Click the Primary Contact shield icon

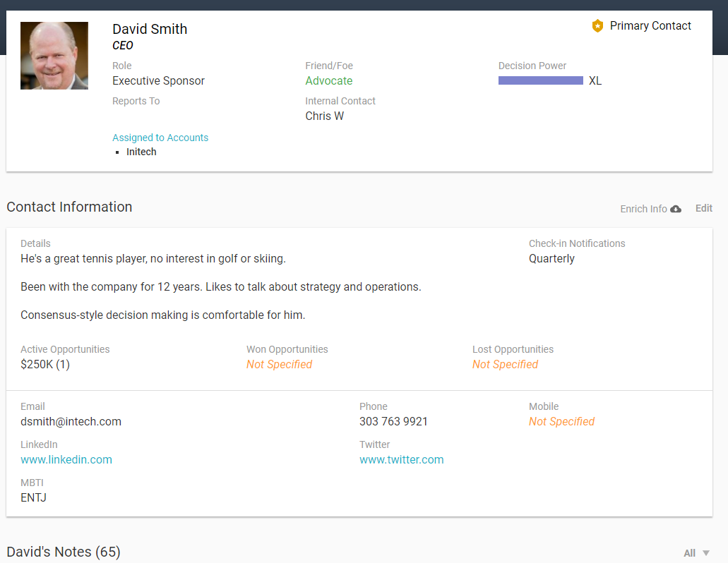[597, 26]
